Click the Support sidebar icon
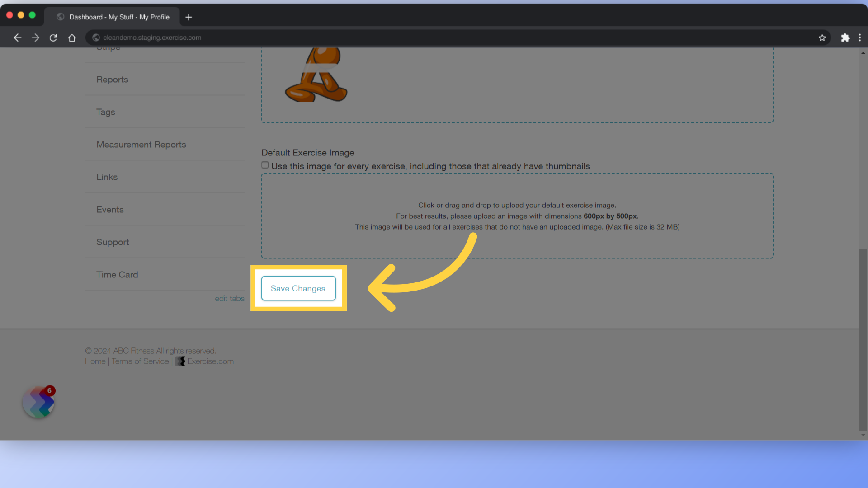 113,241
